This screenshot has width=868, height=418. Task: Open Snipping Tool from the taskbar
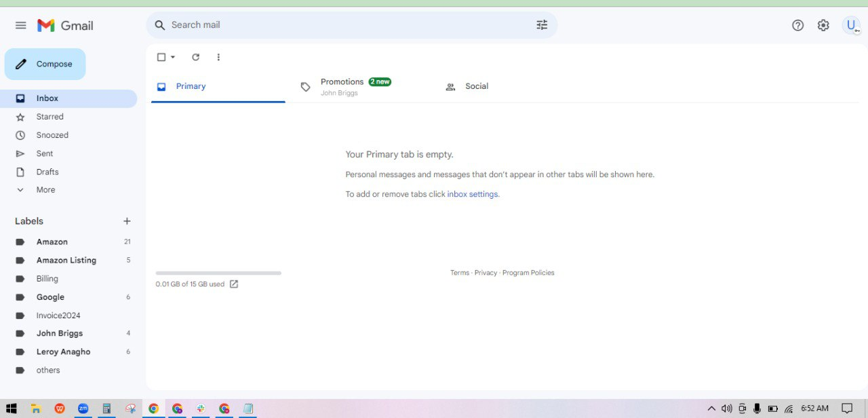(130, 408)
